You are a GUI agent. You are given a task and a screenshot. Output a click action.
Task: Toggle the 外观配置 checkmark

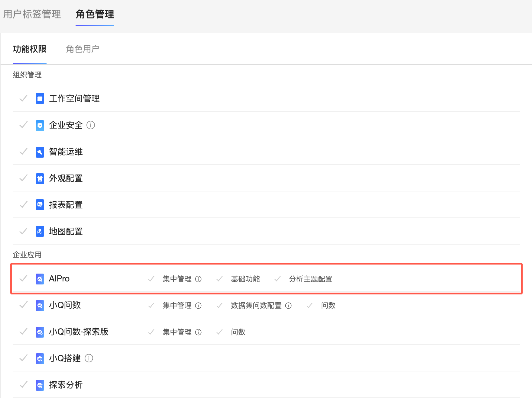pos(24,178)
